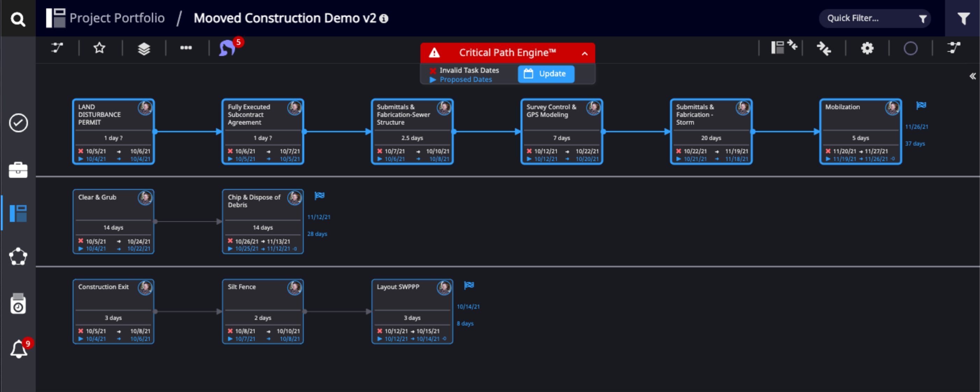980x392 pixels.
Task: Open the assistant icon with 5 badge
Action: tap(227, 48)
